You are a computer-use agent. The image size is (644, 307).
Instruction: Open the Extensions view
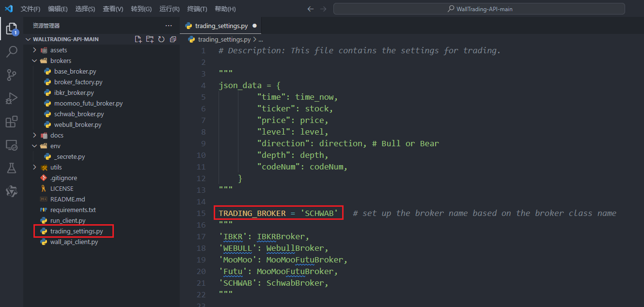[x=12, y=122]
